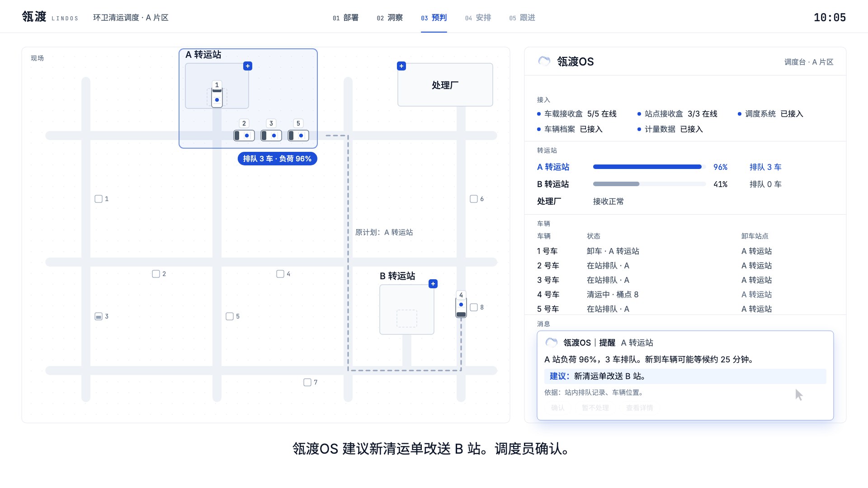Click the logo icon in the 提醒 message
868x488 pixels.
(551, 343)
